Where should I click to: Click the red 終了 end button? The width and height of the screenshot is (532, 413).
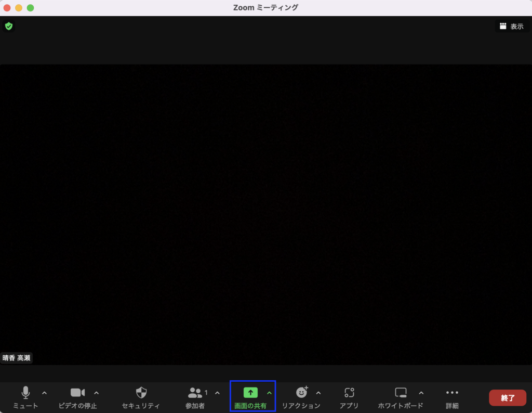[x=507, y=398]
